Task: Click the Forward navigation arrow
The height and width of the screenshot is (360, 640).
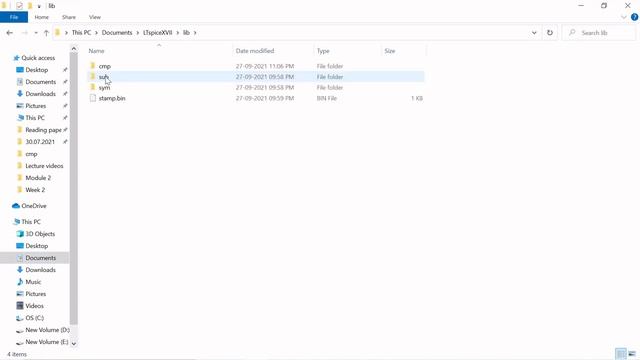Action: coord(24,33)
